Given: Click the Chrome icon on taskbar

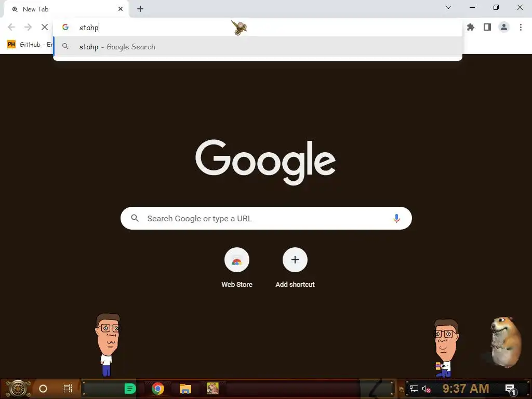Looking at the screenshot, I should (158, 389).
